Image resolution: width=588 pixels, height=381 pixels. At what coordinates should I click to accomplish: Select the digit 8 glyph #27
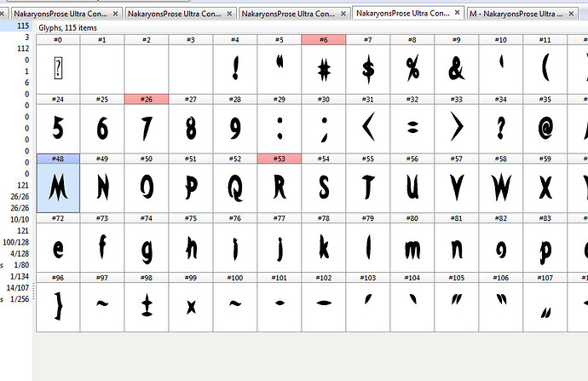191,129
